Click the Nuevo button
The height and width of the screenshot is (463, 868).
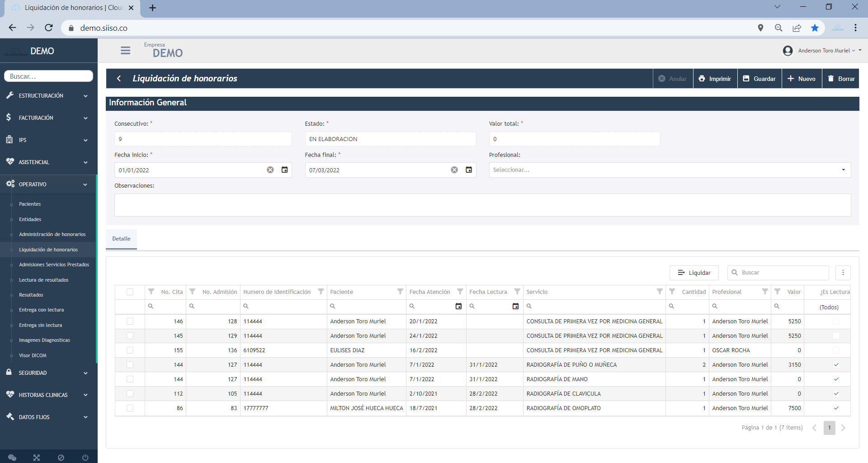802,79
